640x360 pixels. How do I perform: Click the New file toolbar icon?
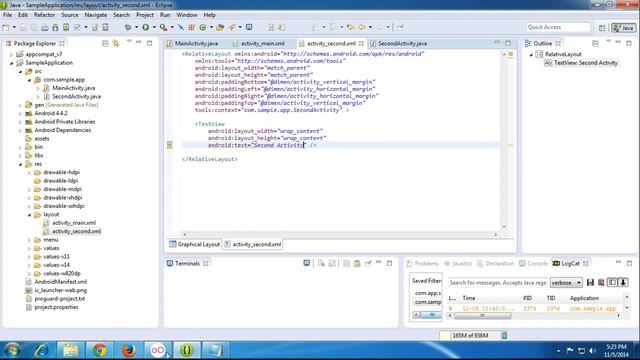6,27
